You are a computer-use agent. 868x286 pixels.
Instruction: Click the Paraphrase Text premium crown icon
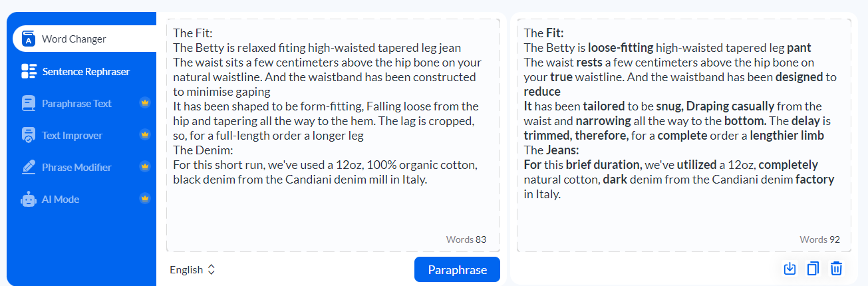pos(145,103)
